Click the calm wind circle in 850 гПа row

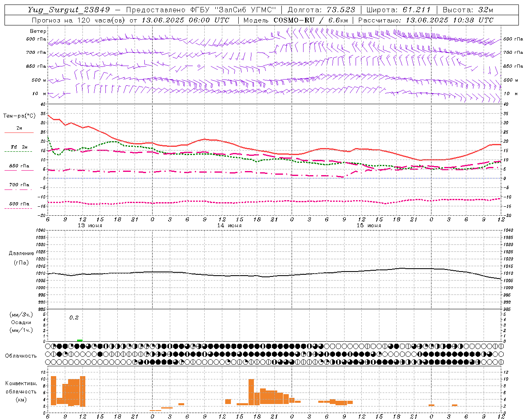pos(199,66)
